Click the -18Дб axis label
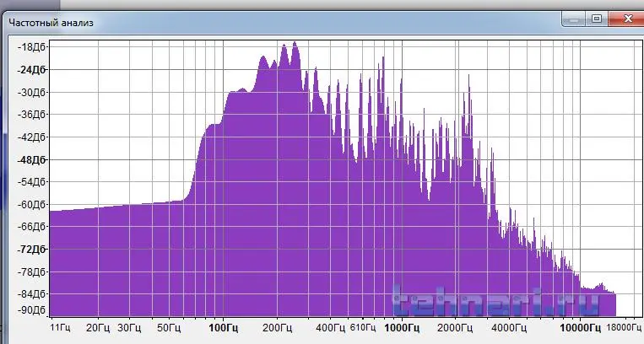 coord(31,47)
